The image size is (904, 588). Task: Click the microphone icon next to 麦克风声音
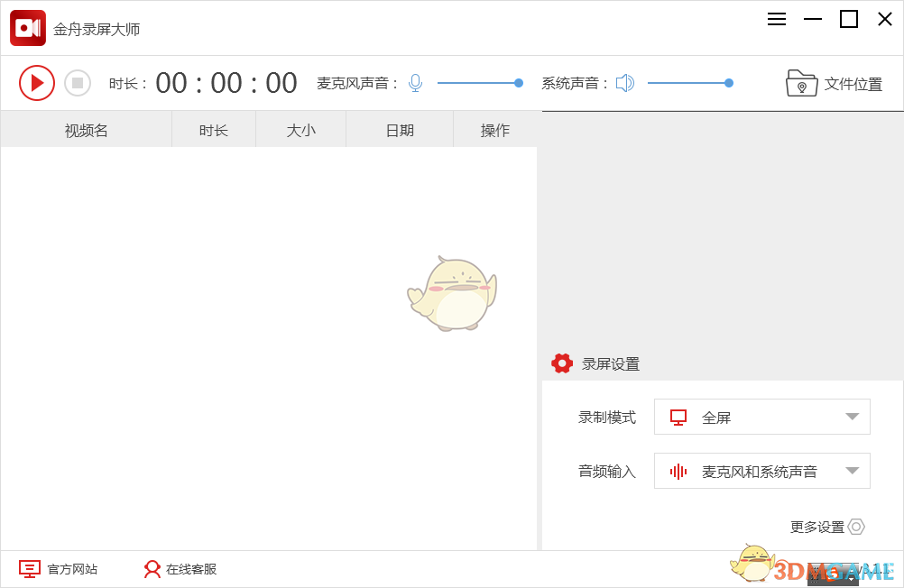tap(415, 82)
